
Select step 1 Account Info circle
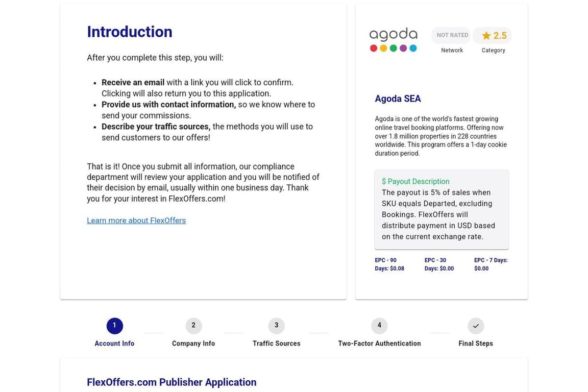[114, 325]
